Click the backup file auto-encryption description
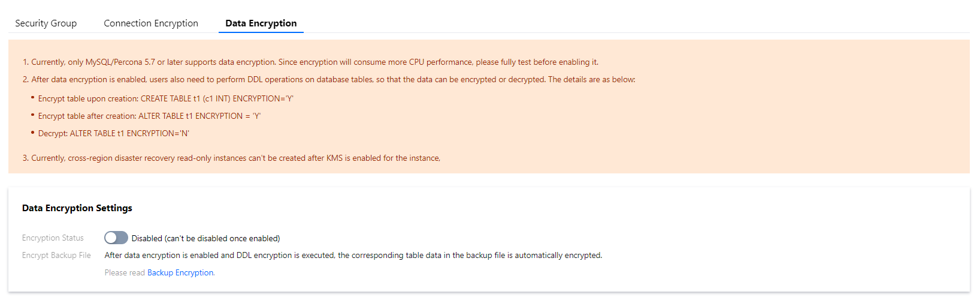 [x=353, y=256]
